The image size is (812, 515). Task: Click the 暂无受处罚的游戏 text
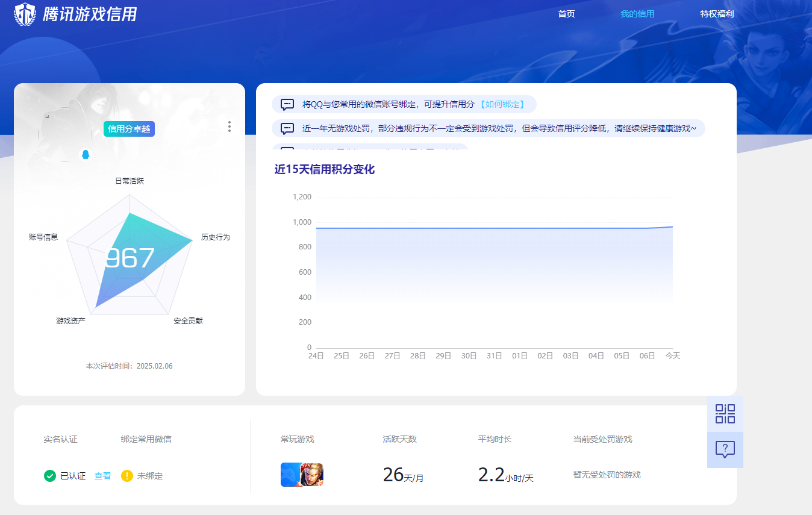(x=607, y=475)
